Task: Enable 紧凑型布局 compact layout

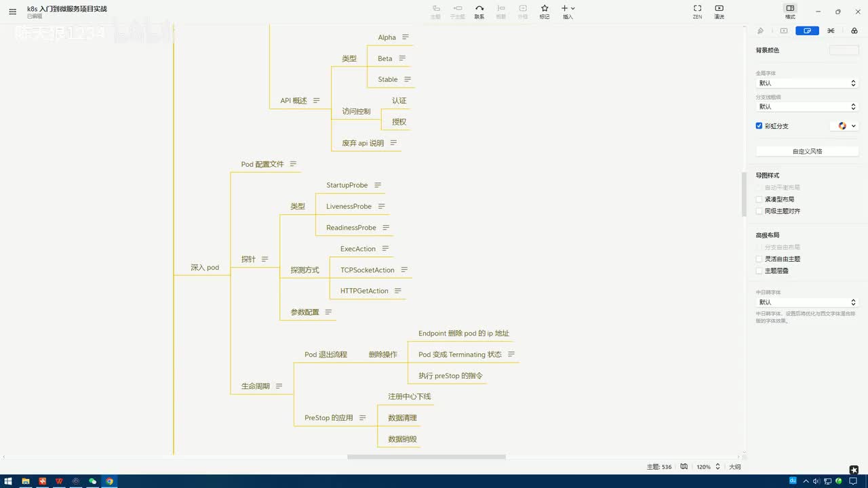Action: coord(759,199)
